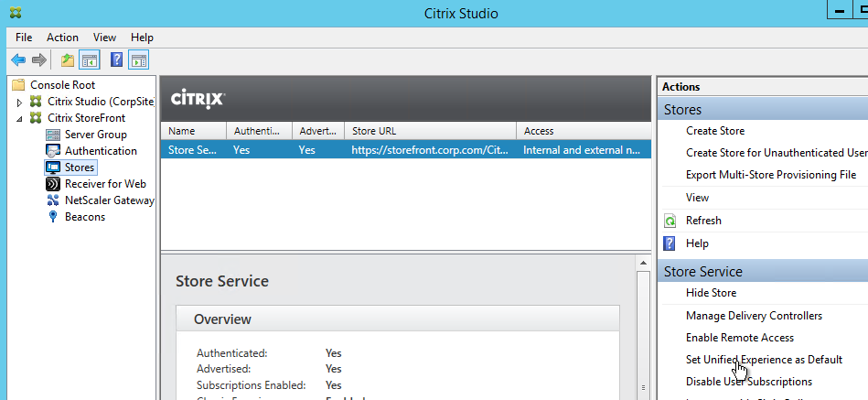This screenshot has width=868, height=400.
Task: Click the Authentication node icon
Action: [52, 151]
